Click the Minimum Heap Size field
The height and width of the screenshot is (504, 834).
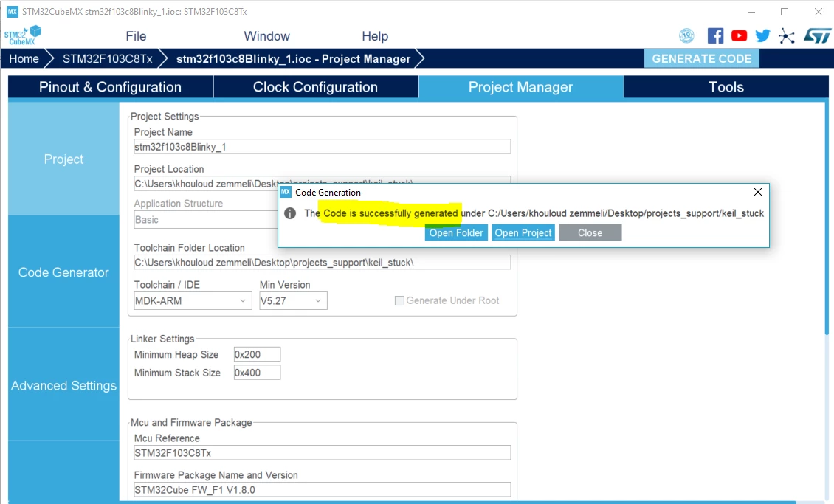point(257,355)
